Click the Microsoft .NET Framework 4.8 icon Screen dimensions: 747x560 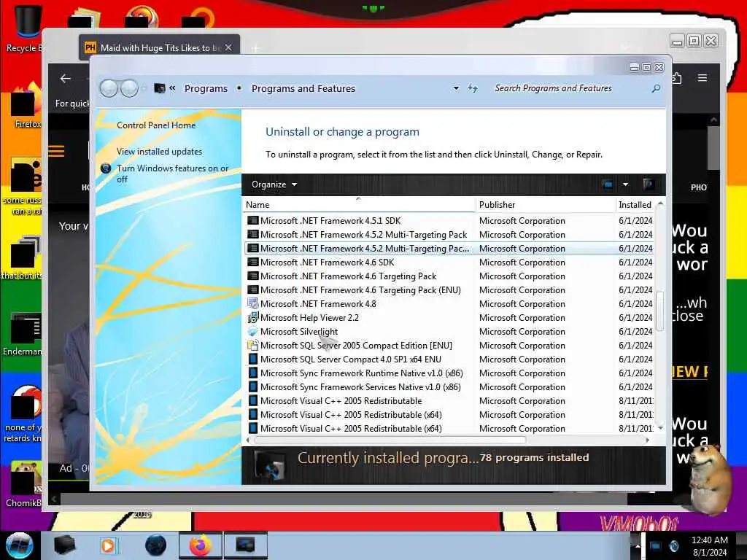253,304
